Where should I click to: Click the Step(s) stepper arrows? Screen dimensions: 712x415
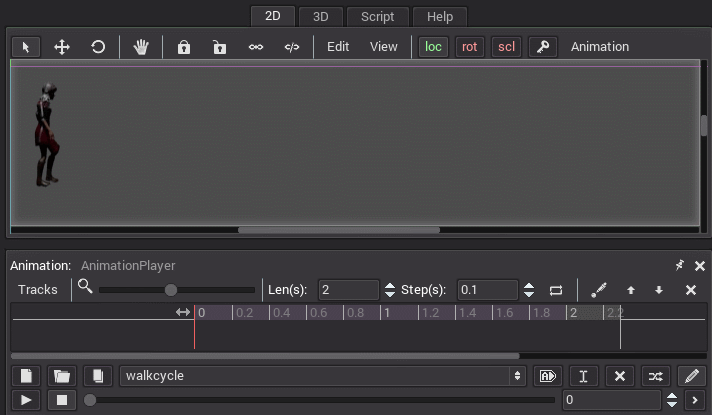pos(529,290)
